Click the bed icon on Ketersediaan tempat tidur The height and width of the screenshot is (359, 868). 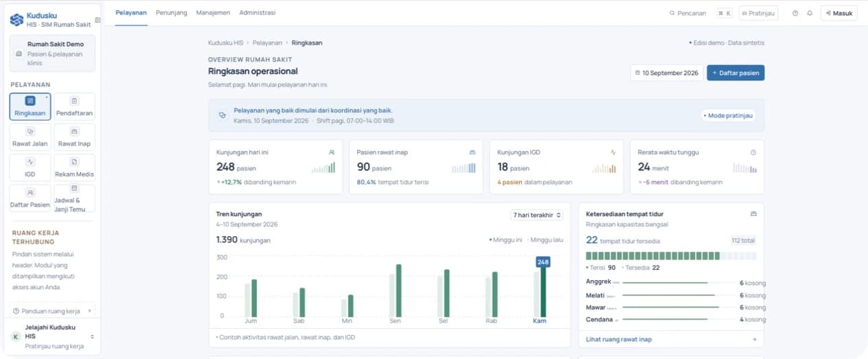[x=753, y=214]
